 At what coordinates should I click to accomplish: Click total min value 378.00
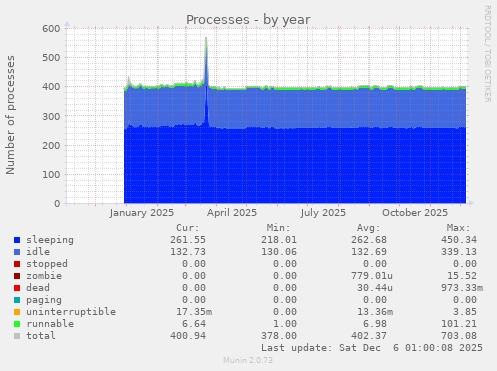279,336
